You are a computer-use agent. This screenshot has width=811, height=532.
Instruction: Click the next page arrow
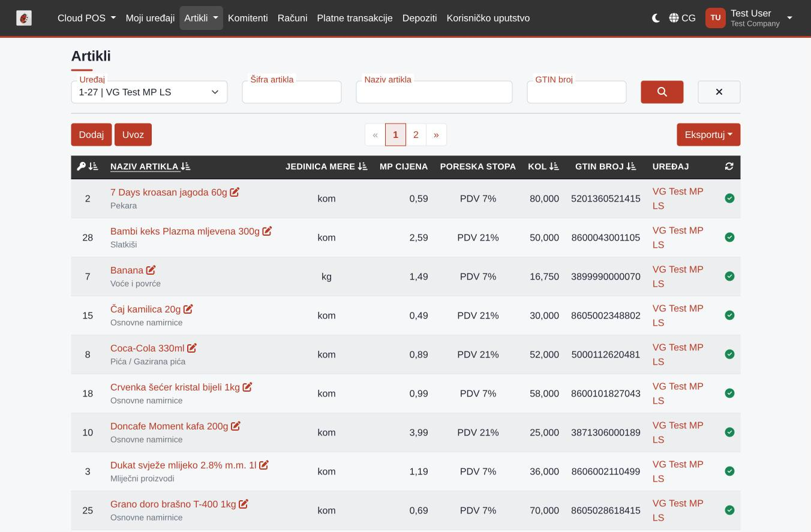tap(436, 135)
